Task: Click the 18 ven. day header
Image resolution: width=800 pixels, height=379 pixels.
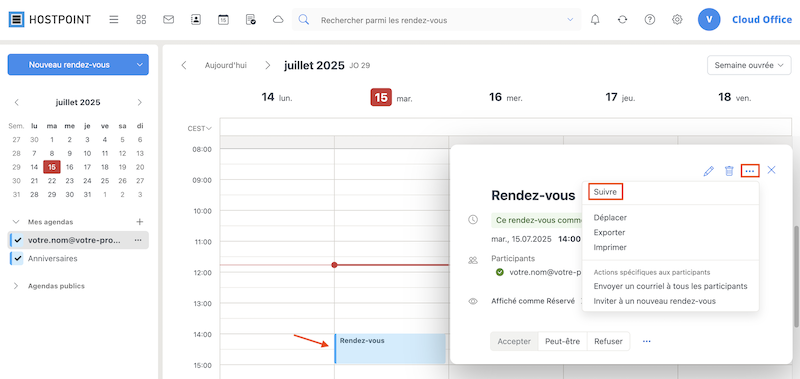Action: [x=734, y=97]
